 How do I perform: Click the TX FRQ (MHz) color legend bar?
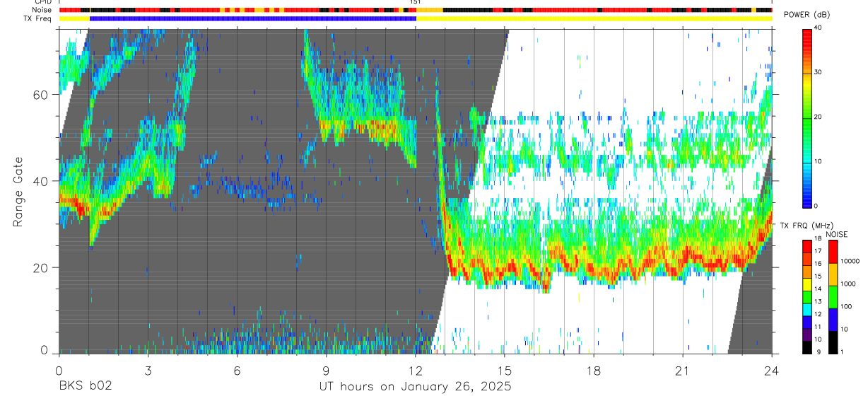pos(807,296)
